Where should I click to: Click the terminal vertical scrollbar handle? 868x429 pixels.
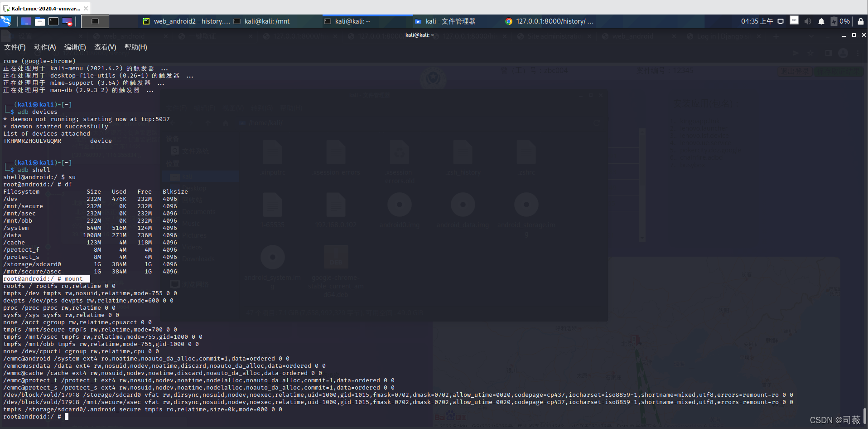(864, 415)
